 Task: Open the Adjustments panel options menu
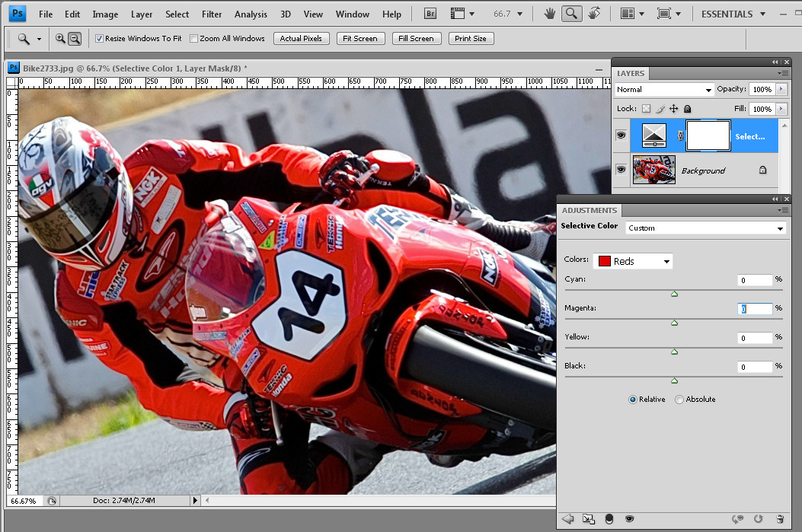click(783, 210)
